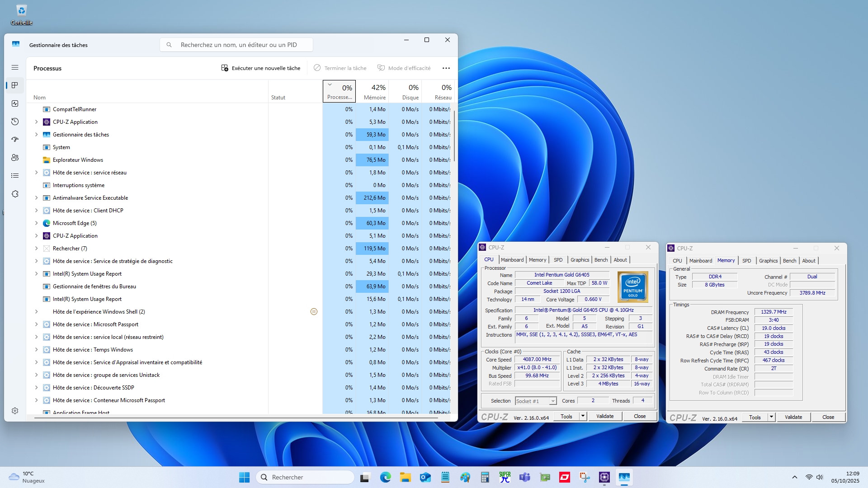The image size is (868, 488).
Task: Open Services puzzle-piece sidebar icon
Action: point(15,194)
